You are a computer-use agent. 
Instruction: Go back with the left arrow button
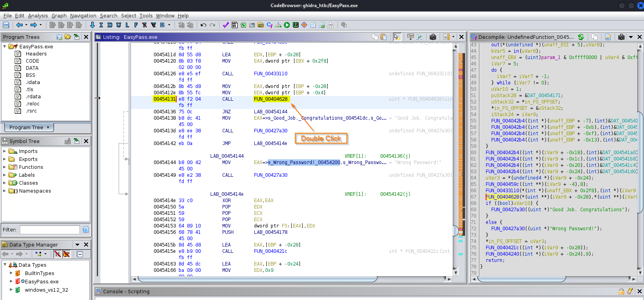[19, 25]
